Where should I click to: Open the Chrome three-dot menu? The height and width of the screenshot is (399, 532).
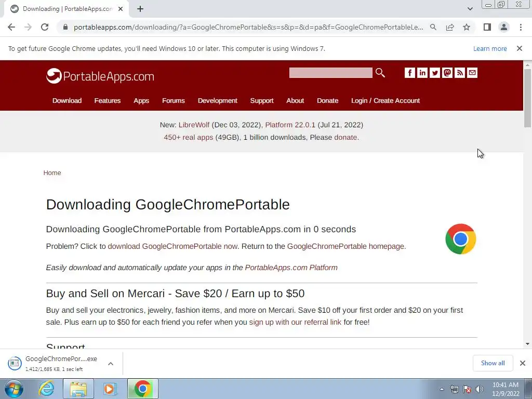tap(521, 27)
